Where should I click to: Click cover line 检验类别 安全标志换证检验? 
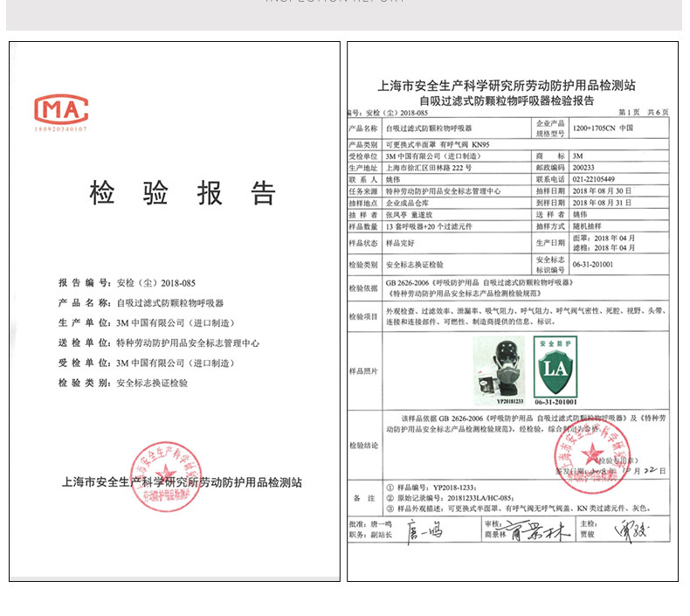point(123,383)
